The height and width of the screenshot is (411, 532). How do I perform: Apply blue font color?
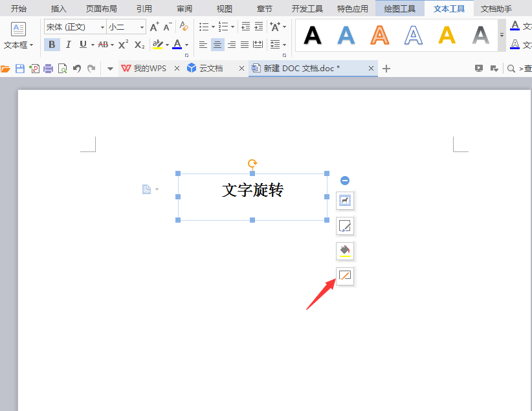177,45
